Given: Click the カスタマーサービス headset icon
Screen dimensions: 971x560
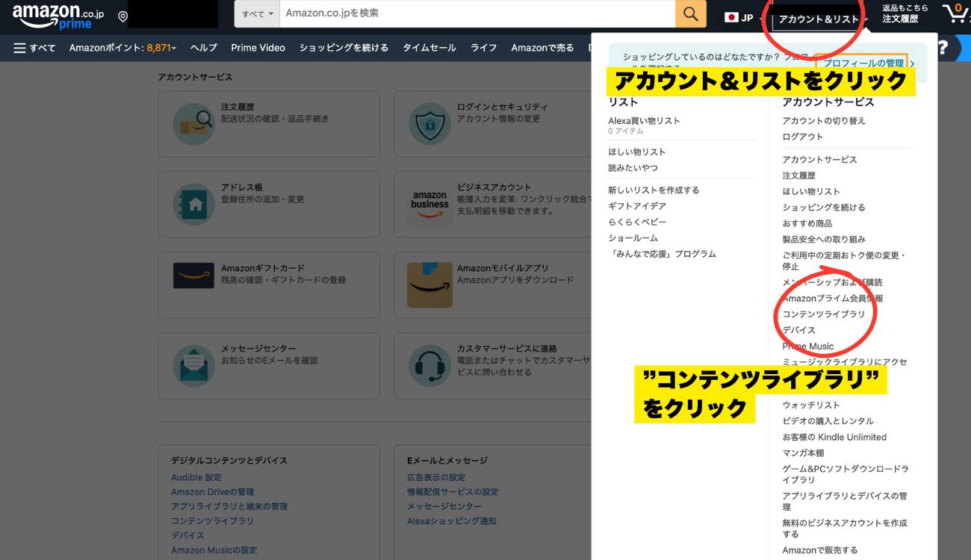Looking at the screenshot, I should coord(429,365).
